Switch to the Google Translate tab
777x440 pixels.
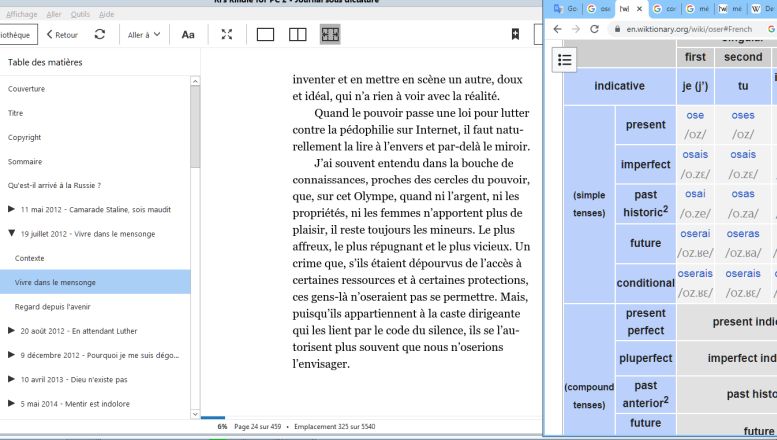[x=565, y=8]
